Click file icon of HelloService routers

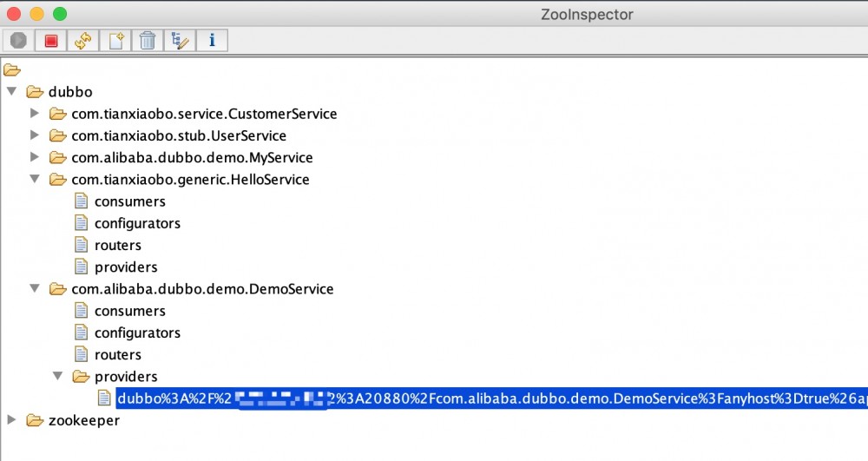coord(81,245)
